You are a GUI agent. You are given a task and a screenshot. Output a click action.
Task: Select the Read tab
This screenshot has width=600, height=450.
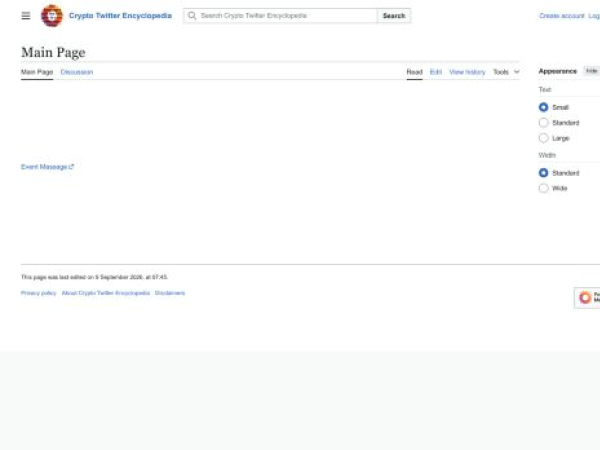pyautogui.click(x=414, y=72)
